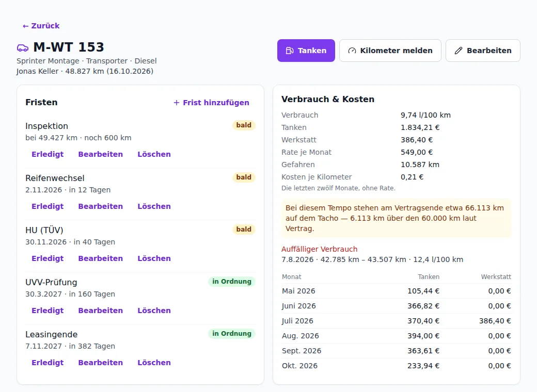Click the Kosten je Kilometer value 0,21 €
Viewport: 537px width, 392px height.
412,177
